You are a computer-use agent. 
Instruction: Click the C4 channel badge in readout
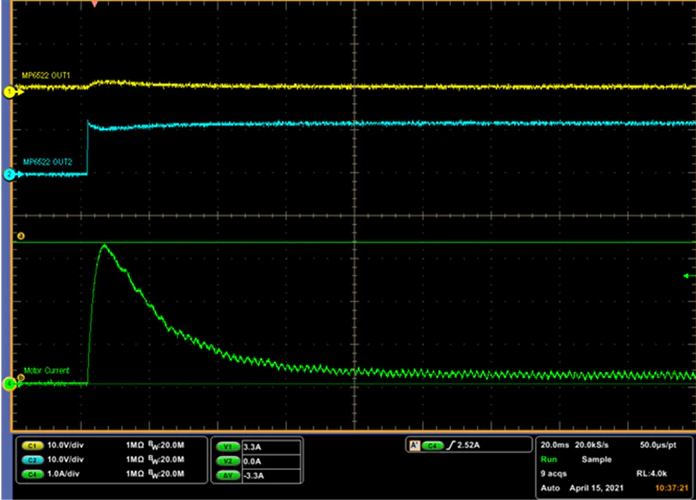tap(31, 473)
